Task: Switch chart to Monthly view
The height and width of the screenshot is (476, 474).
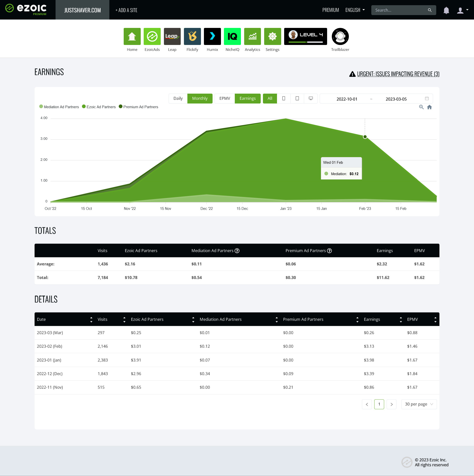Action: click(200, 99)
